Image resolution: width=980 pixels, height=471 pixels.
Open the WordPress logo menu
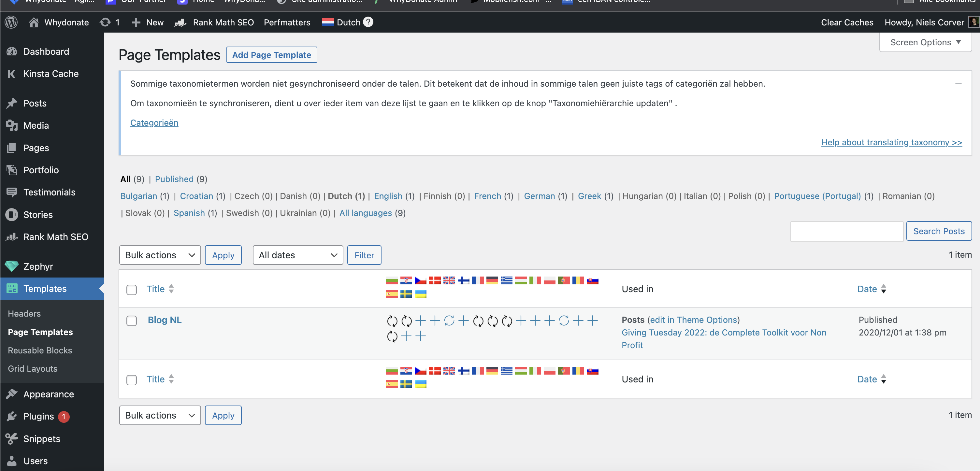pyautogui.click(x=11, y=22)
